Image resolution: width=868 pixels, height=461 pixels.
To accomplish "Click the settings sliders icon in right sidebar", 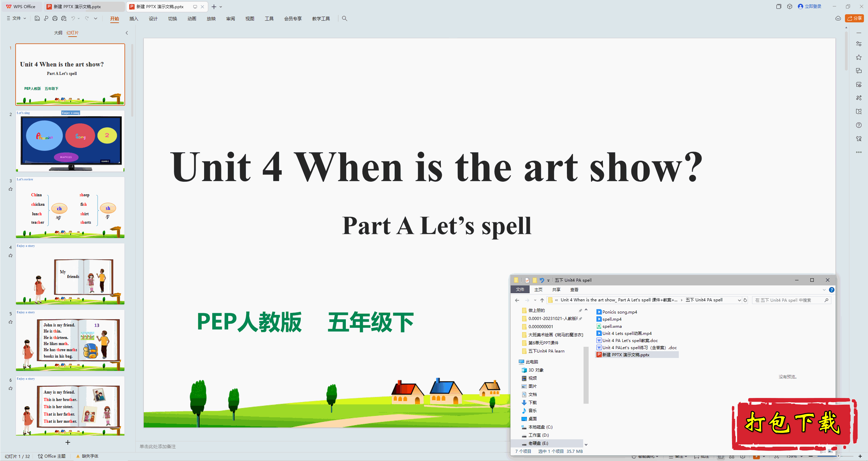I will 859,44.
